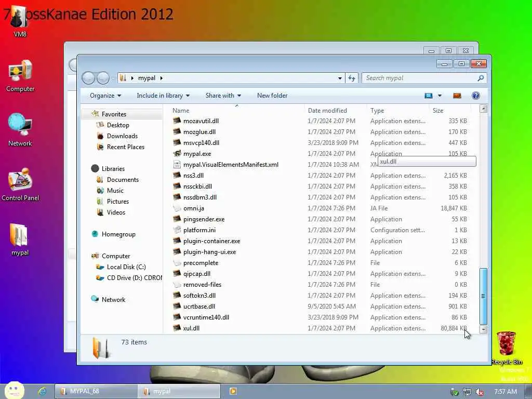The width and height of the screenshot is (532, 399).
Task: Open Favorites in navigation pane
Action: point(114,114)
